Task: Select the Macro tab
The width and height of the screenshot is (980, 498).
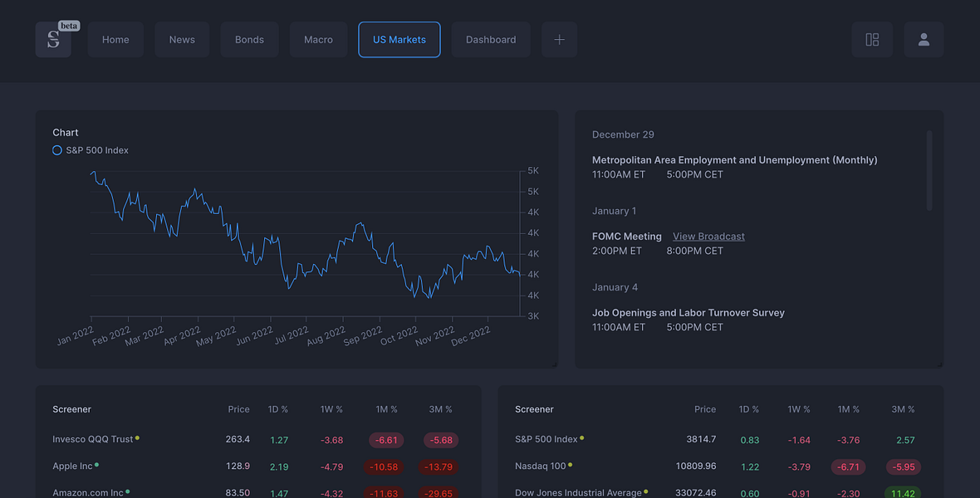Action: 318,39
